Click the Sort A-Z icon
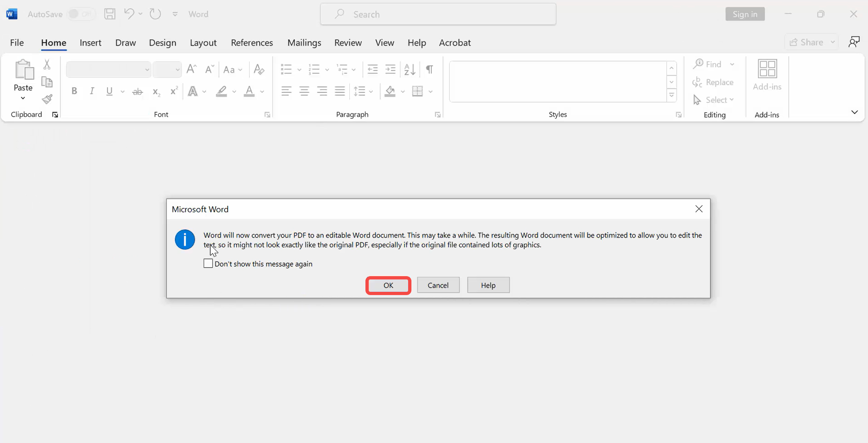 409,69
